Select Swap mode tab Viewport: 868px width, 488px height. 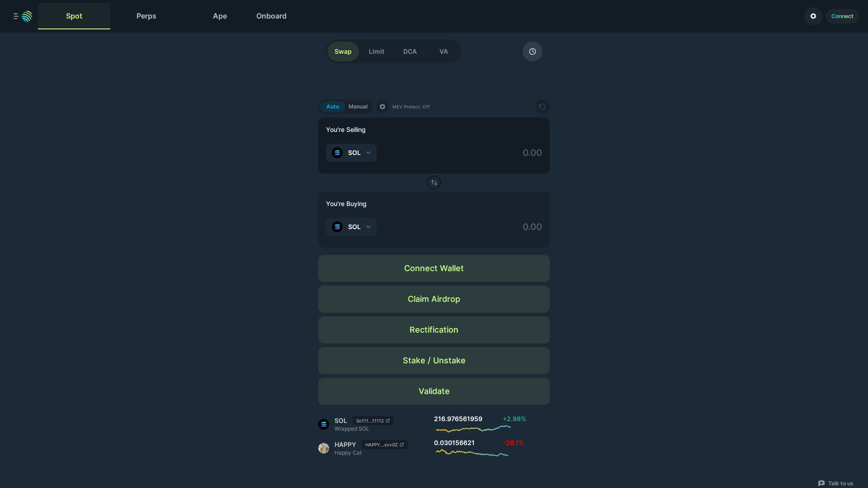(x=343, y=52)
